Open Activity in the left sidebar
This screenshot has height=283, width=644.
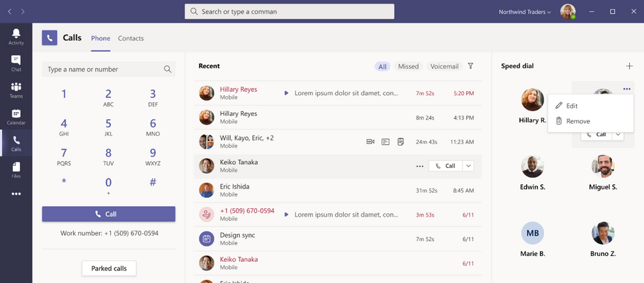coord(16,37)
